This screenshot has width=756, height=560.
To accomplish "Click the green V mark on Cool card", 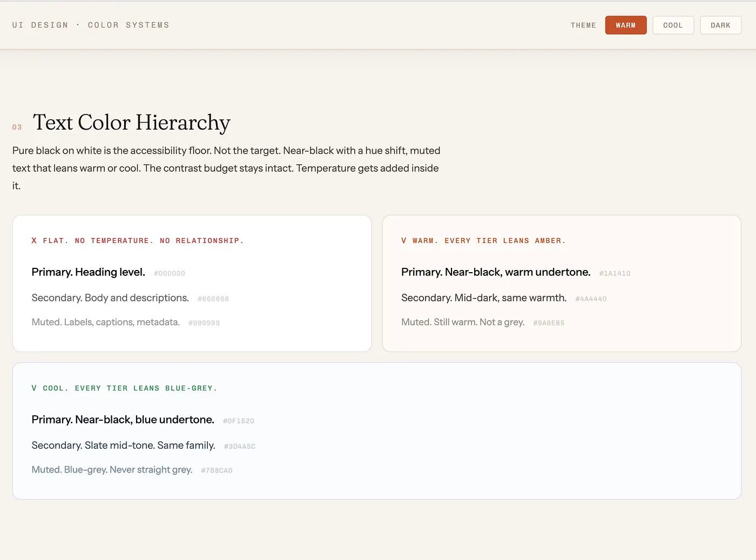I will (x=34, y=388).
